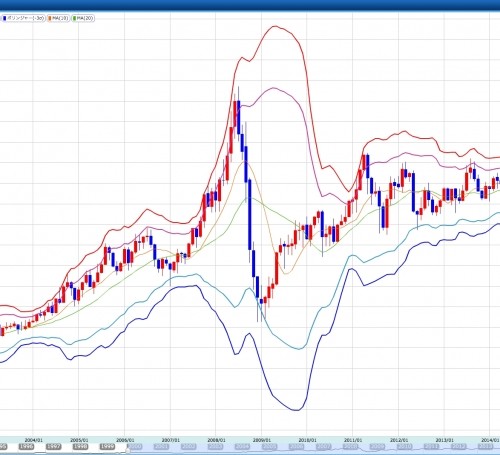Select 1997 in the range navigator
This screenshot has height=455, width=500.
[53, 446]
